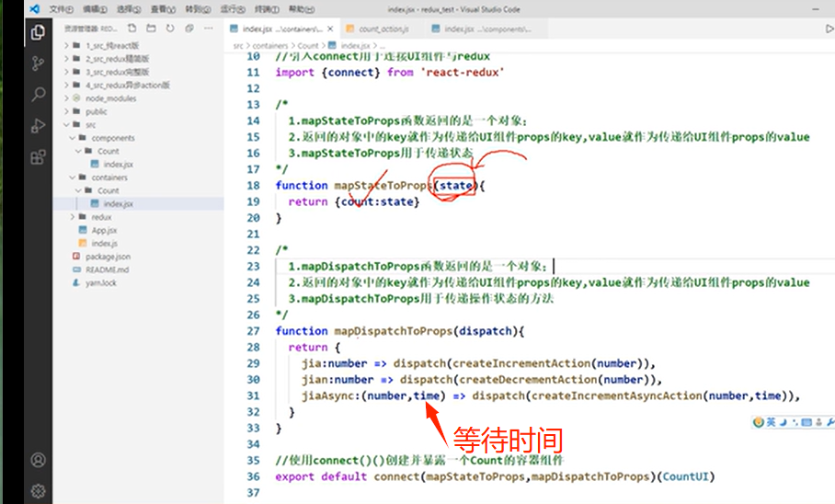835x504 pixels.
Task: Expand the redux folder chevron
Action: [73, 217]
